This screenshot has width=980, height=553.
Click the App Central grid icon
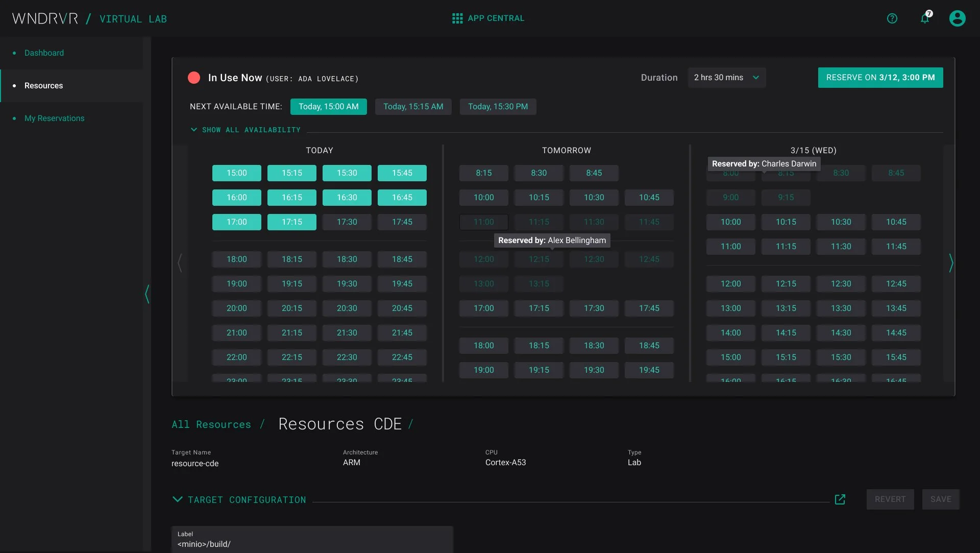point(457,18)
